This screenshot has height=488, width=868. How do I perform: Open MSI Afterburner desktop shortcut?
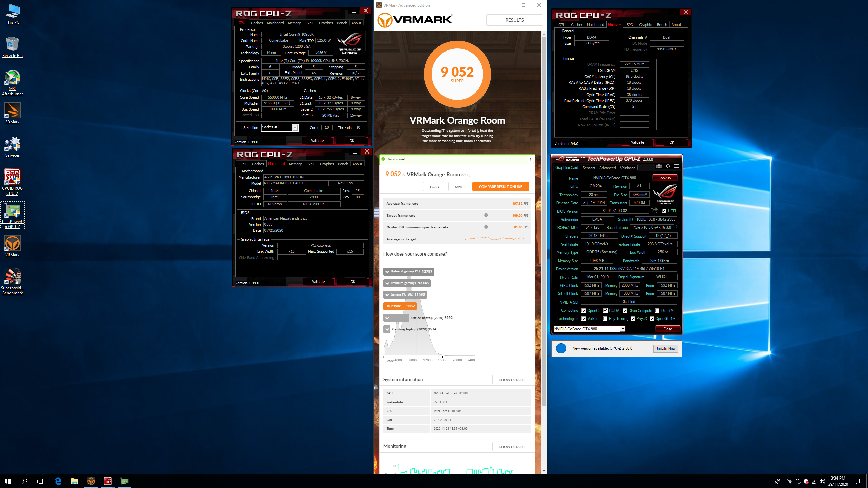pos(13,83)
